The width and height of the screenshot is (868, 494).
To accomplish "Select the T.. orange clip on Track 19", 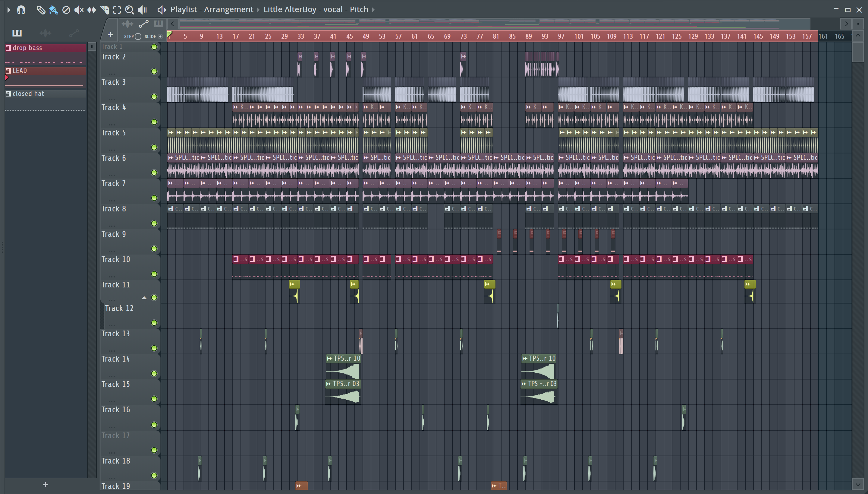I will pyautogui.click(x=499, y=486).
